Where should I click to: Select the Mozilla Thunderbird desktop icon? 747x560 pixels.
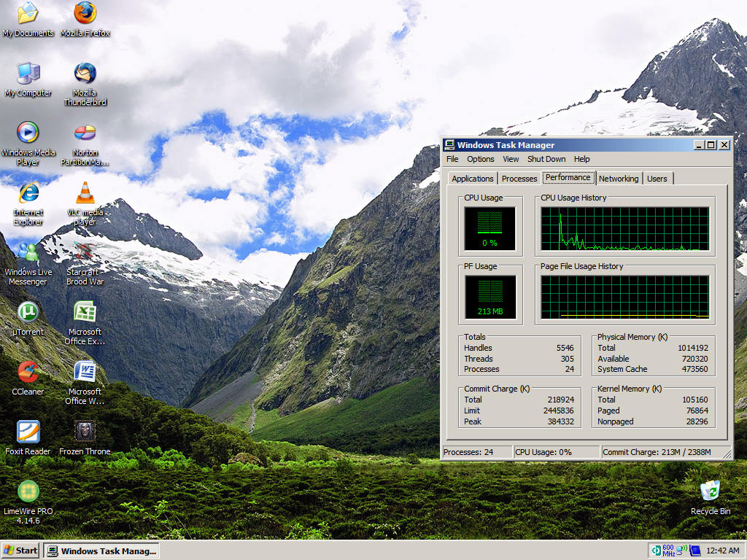85,74
